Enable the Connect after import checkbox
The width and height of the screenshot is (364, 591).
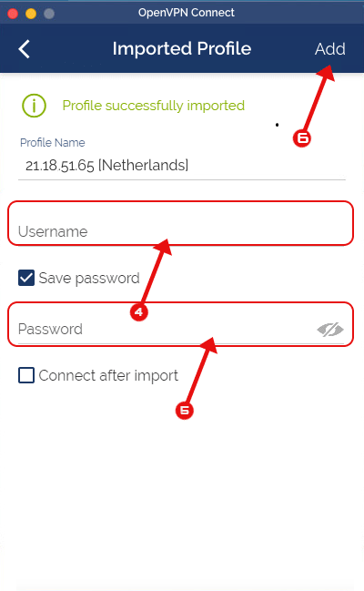26,375
